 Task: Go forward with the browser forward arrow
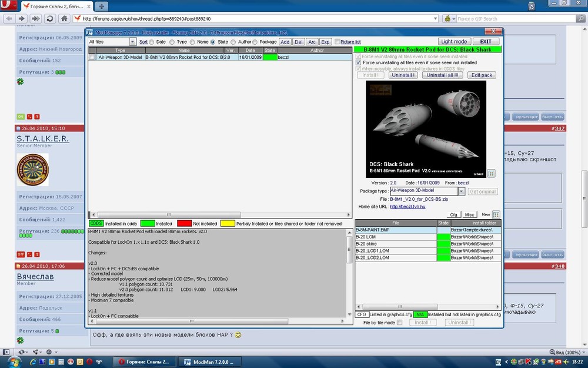[x=22, y=18]
